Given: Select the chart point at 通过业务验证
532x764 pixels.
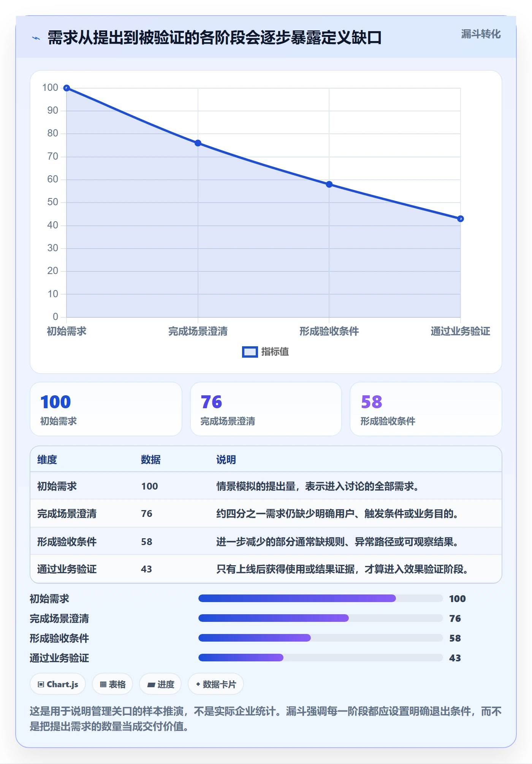Looking at the screenshot, I should point(461,219).
